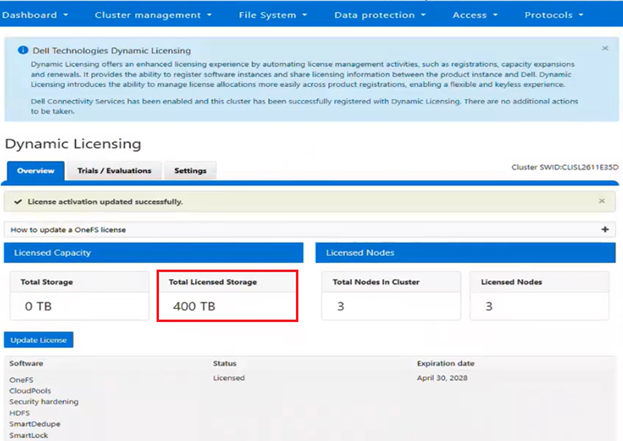
Task: Click the Total Nodes In Cluster card
Action: coord(391,296)
